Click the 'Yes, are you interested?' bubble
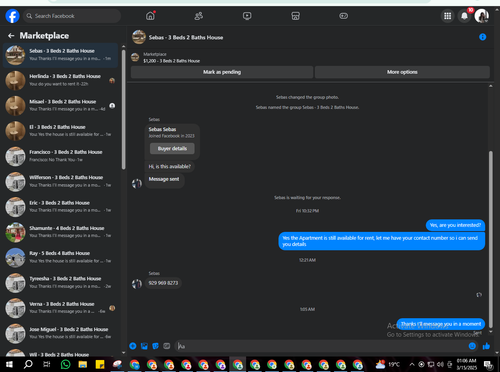 tap(455, 225)
